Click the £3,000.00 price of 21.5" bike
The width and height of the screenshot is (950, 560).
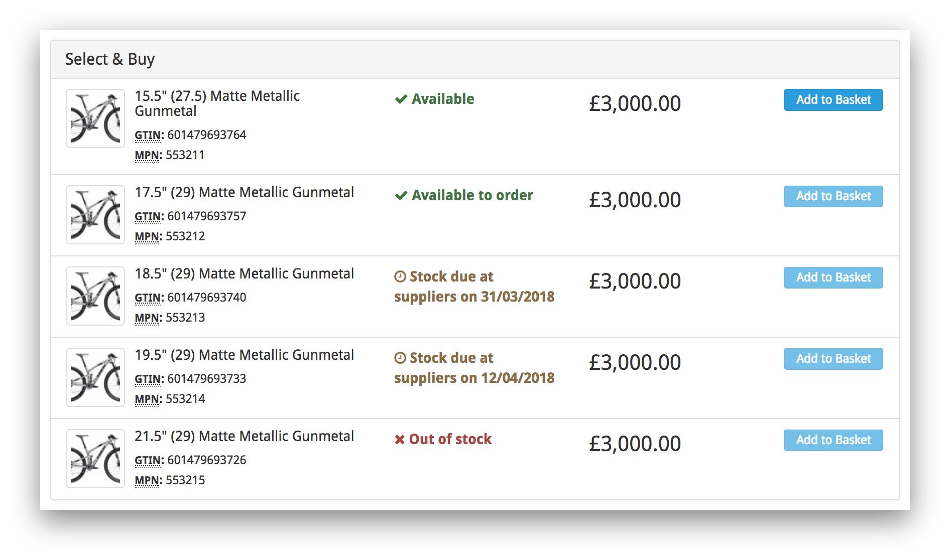tap(635, 444)
